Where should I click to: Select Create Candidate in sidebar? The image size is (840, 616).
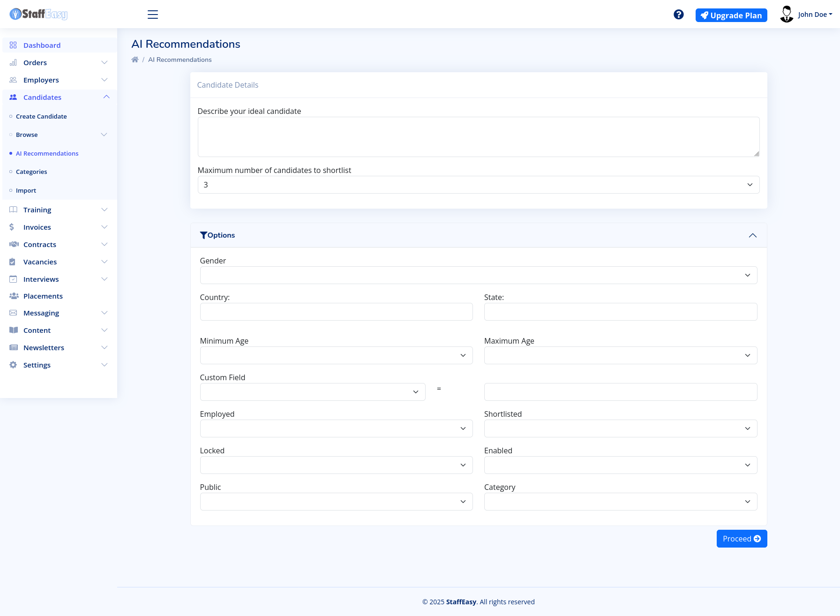[41, 117]
